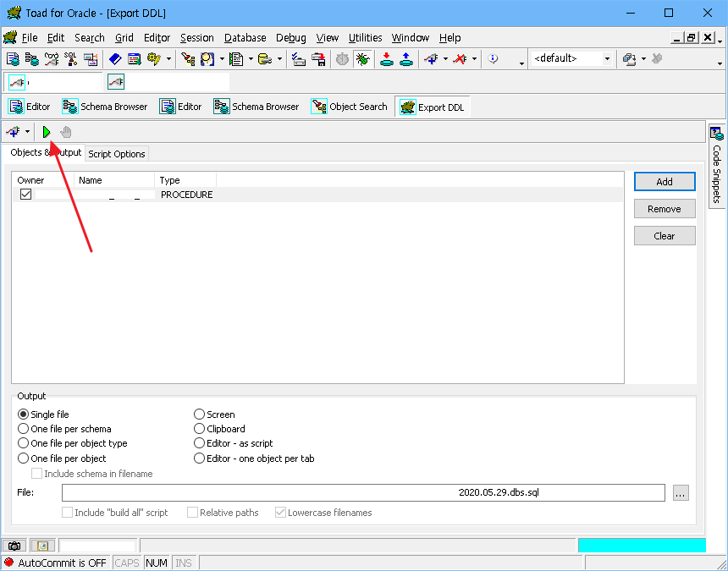Expand toolbar overflow arrow at far right
This screenshot has height=571, width=728.
coord(720,63)
